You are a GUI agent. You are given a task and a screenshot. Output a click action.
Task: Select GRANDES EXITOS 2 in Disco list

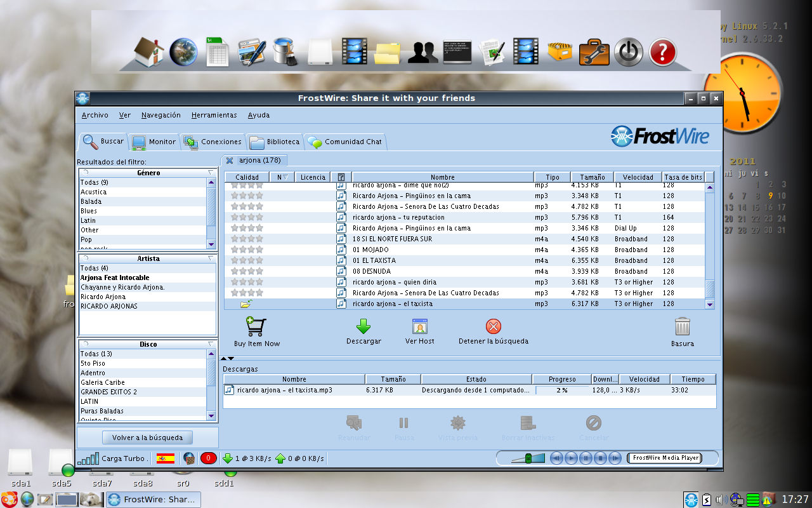(143, 392)
